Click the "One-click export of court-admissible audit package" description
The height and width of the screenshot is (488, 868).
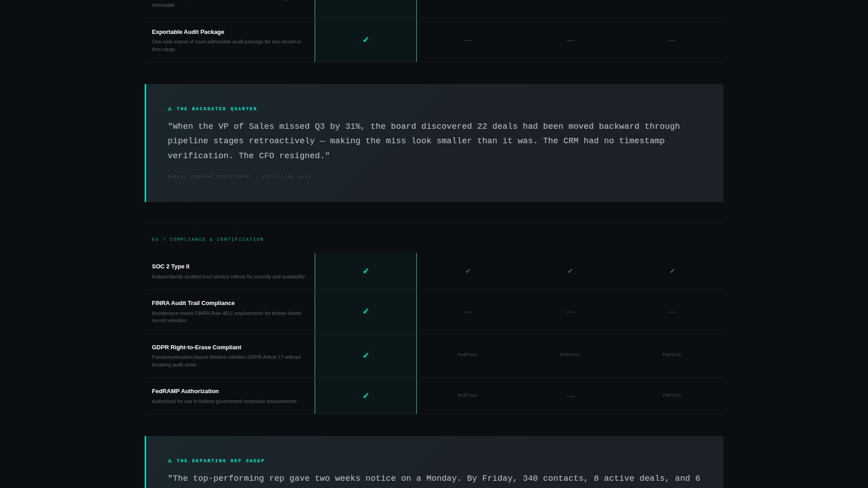pos(226,46)
